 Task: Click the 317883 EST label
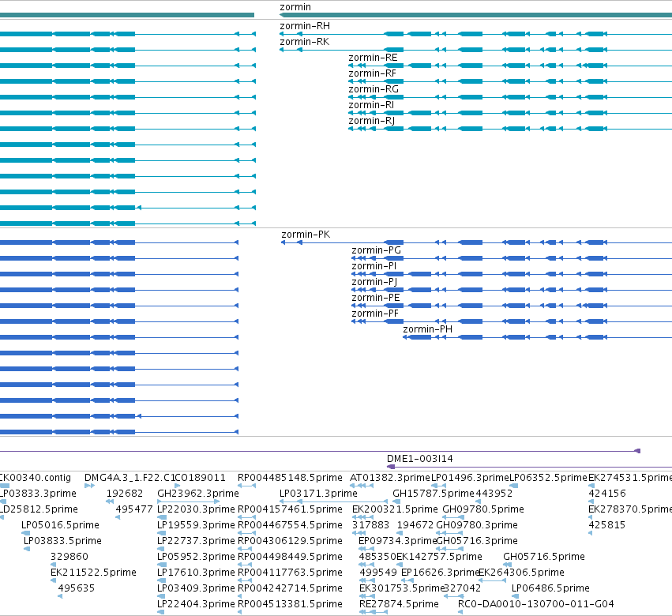coord(370,525)
